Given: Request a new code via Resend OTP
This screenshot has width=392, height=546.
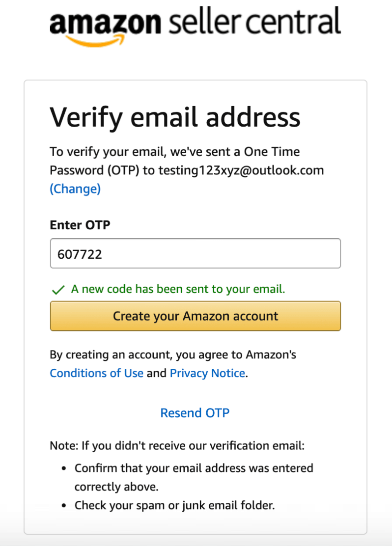Looking at the screenshot, I should [195, 413].
